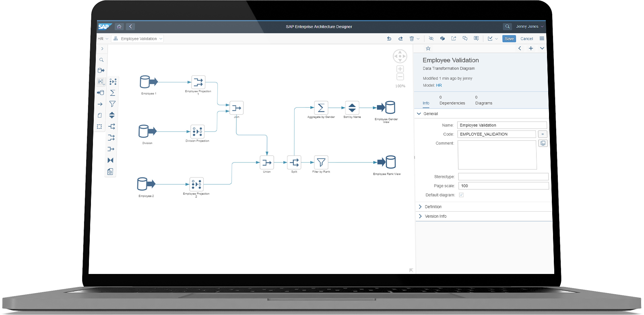Viewport: 644px width, 315px height.
Task: Select the data output target tool
Action: [x=101, y=93]
